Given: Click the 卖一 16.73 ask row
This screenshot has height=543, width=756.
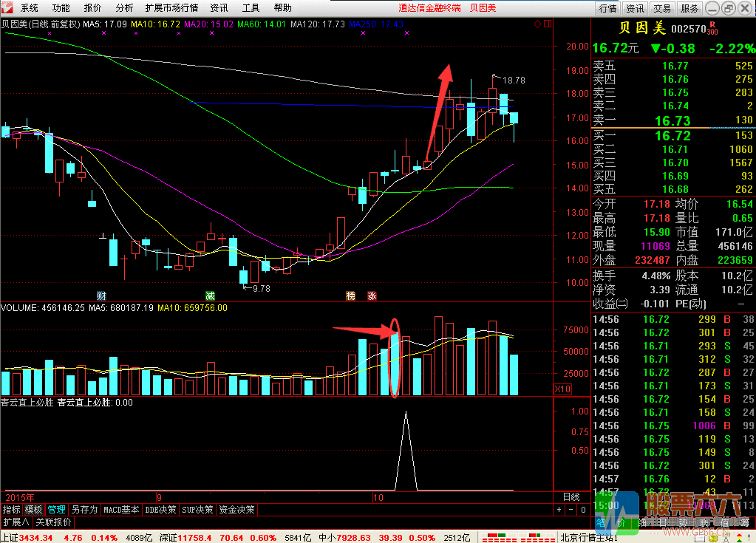Looking at the screenshot, I should click(673, 120).
